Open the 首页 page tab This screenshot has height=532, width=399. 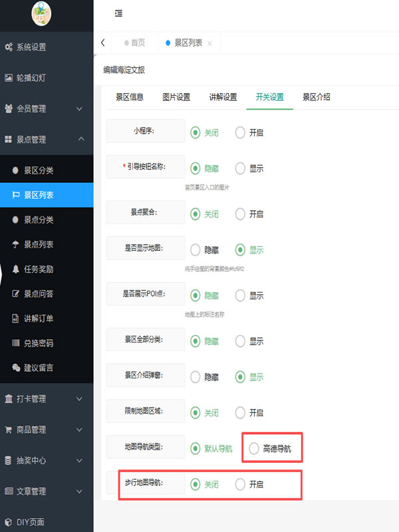[x=135, y=43]
